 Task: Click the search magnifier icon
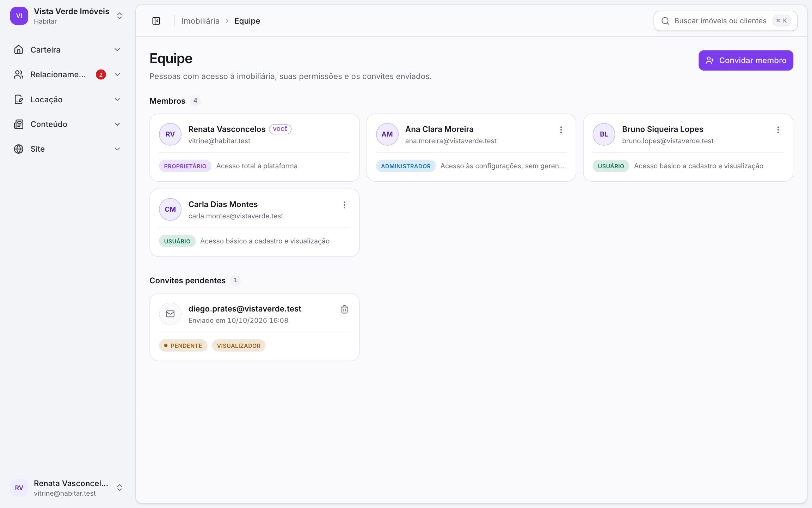665,21
